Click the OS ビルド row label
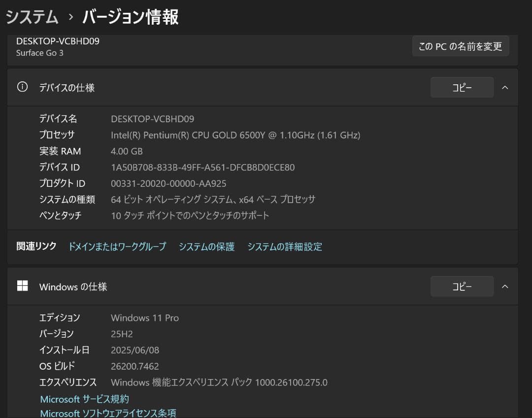 [x=57, y=366]
